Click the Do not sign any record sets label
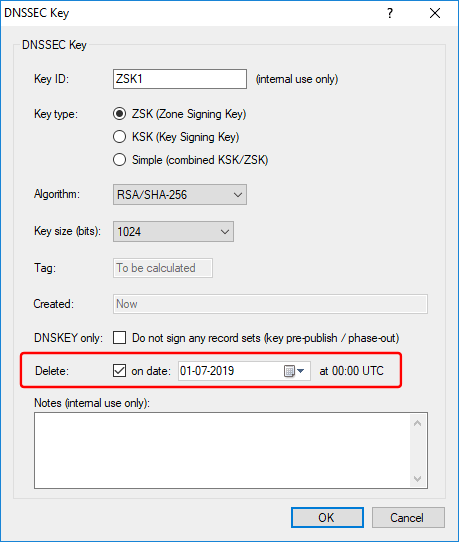This screenshot has width=459, height=542. 265,338
